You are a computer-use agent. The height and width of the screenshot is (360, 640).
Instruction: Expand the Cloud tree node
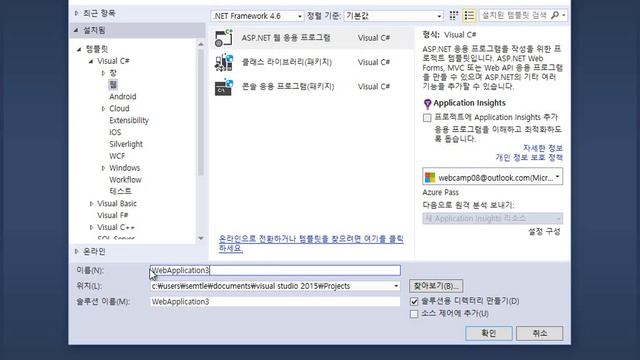click(103, 109)
